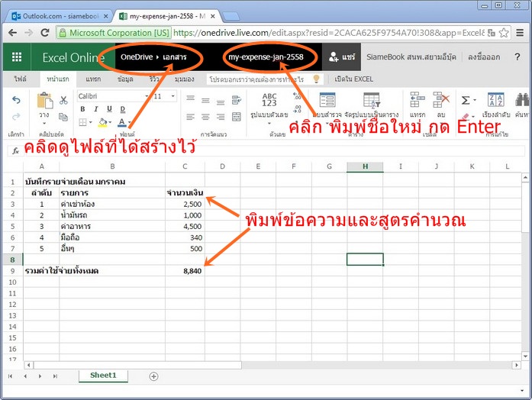Image resolution: width=532 pixels, height=400 pixels.
Task: Add a new sheet plus button
Action: click(153, 376)
